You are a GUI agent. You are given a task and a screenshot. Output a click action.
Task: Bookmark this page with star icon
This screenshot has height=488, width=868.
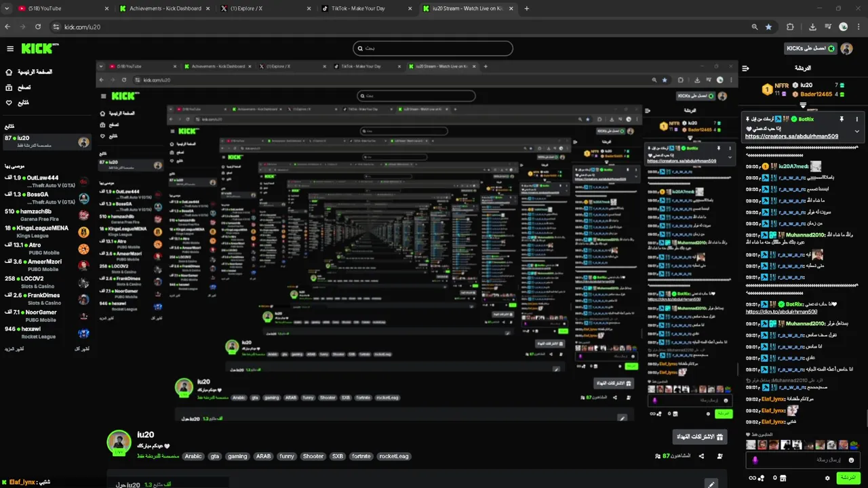click(x=768, y=27)
